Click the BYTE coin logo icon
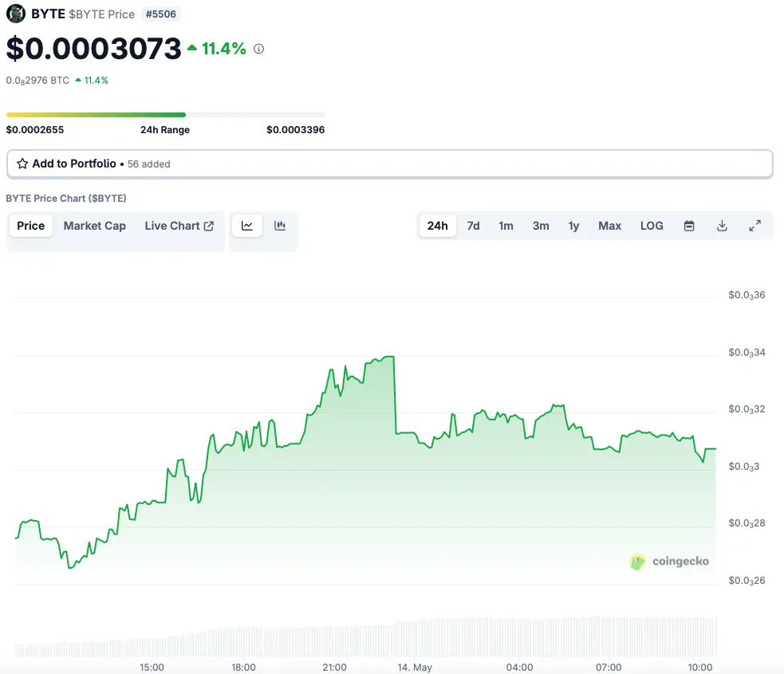Viewport: 784px width, 674px height. [15, 14]
